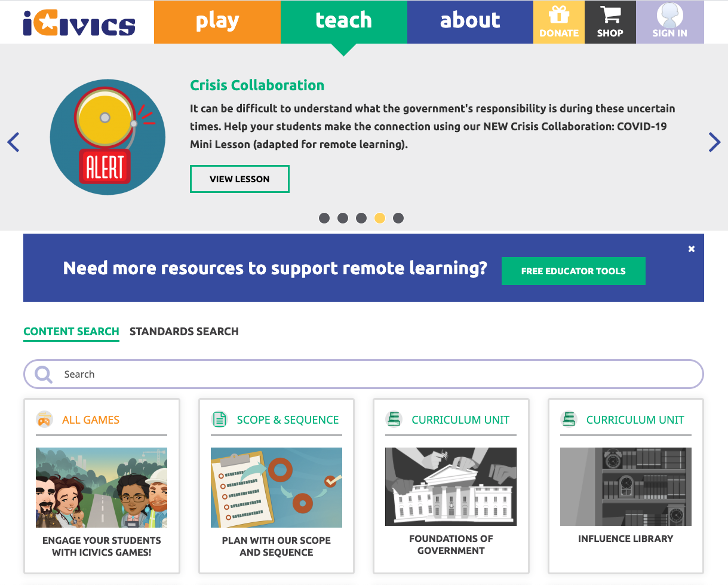Click the iCivics logo
This screenshot has height=585, width=728.
79,23
